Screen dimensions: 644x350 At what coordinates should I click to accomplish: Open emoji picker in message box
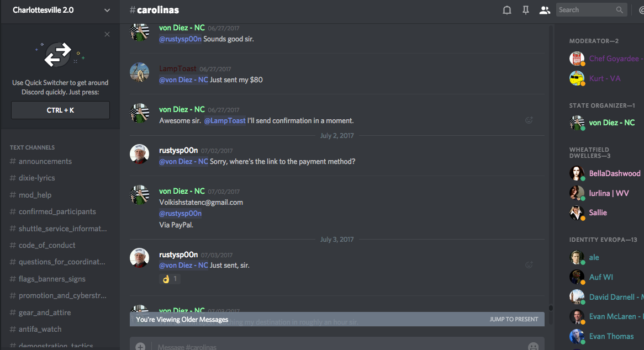tap(533, 347)
